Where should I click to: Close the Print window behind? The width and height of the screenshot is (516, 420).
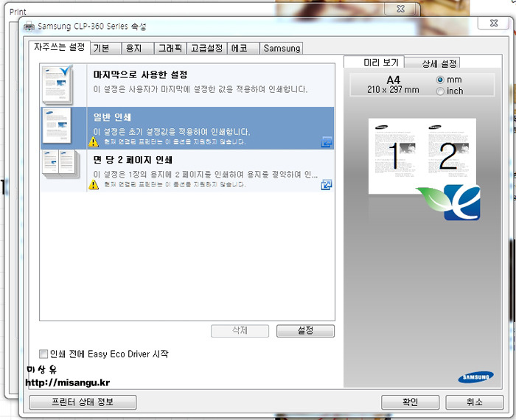pos(400,9)
